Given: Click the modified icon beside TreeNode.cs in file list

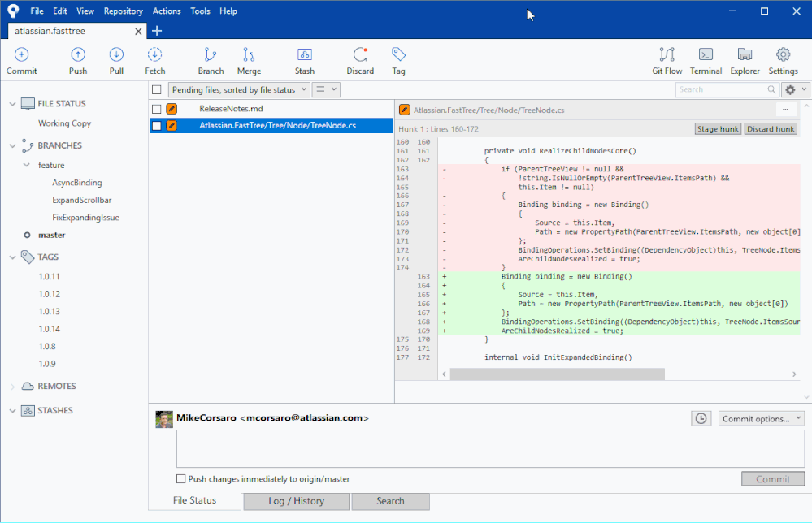Looking at the screenshot, I should 172,126.
